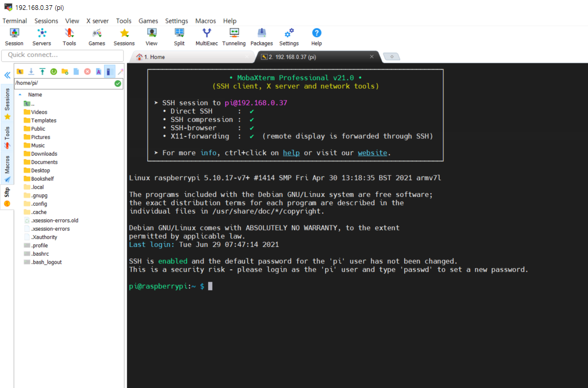The width and height of the screenshot is (588, 388).
Task: Click the /home/pi/ path field
Action: coord(64,83)
